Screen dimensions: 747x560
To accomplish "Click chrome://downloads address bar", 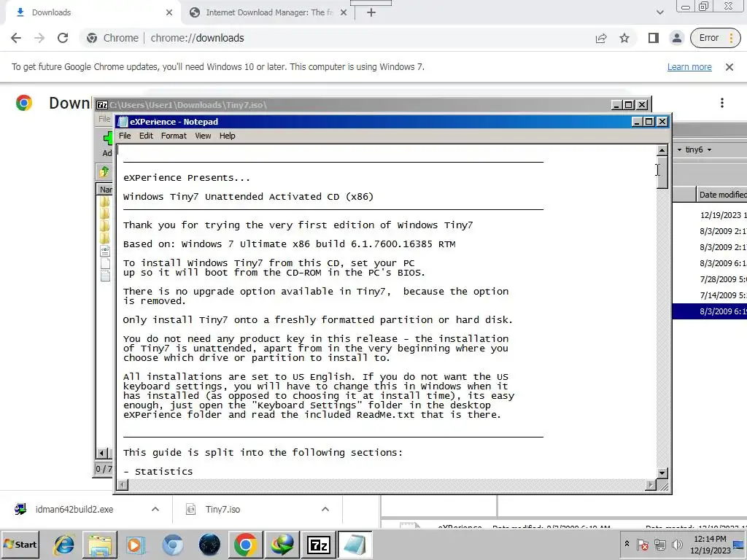I will 197,38.
